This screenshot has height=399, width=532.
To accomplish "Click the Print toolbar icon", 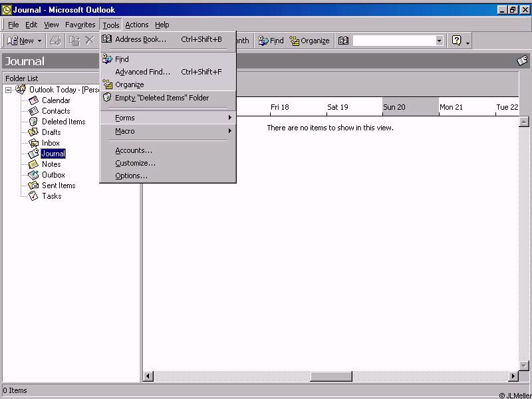I will coord(55,41).
